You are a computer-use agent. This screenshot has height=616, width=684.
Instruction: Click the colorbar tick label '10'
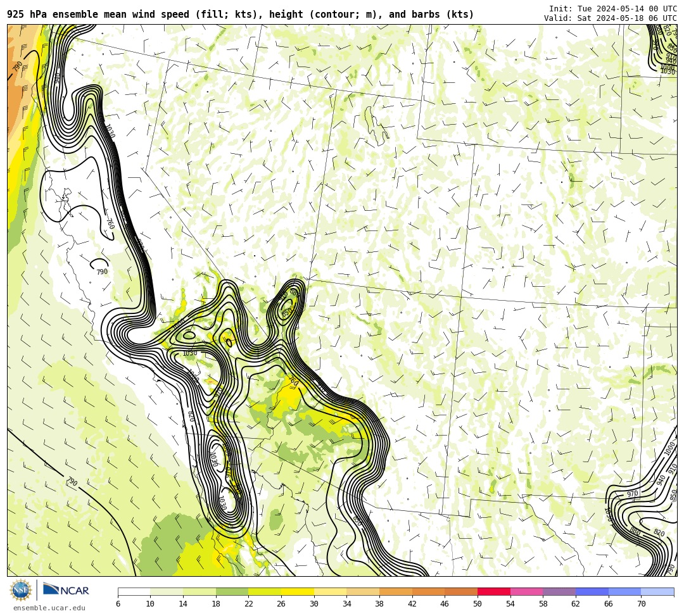(151, 604)
